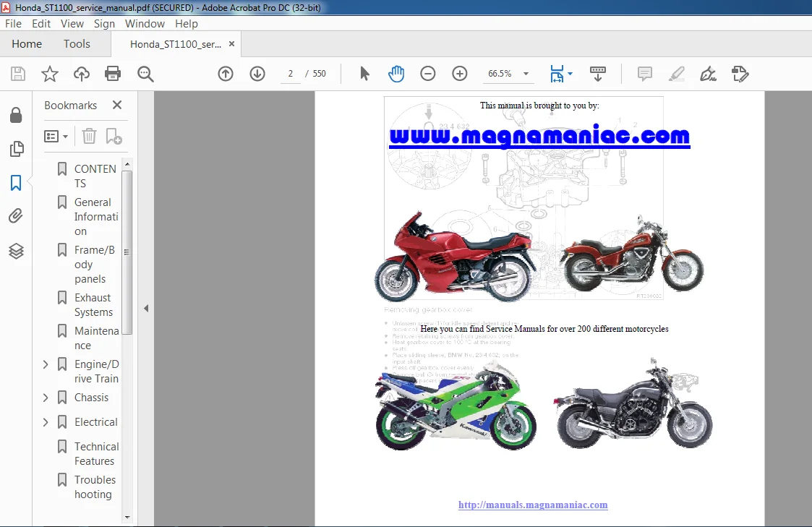
Task: Switch to the Tools tab
Action: 77,44
